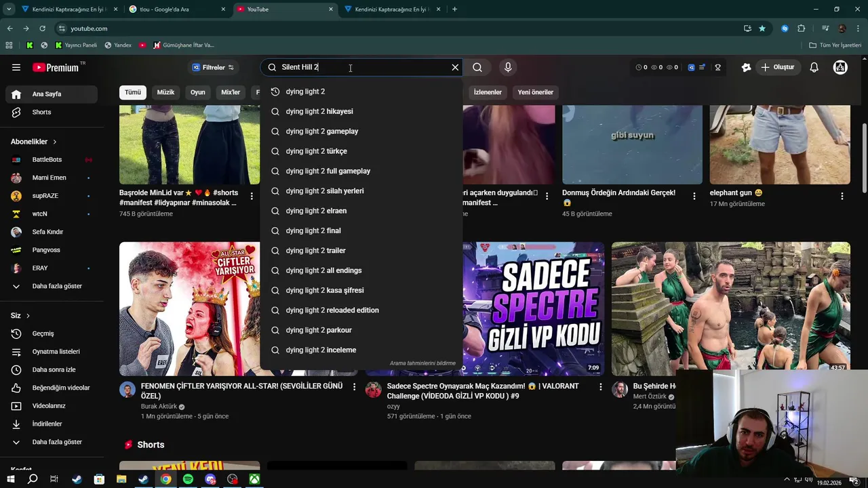Expand Abonelikler subscriptions chevron
Image resolution: width=868 pixels, height=488 pixels.
point(54,142)
